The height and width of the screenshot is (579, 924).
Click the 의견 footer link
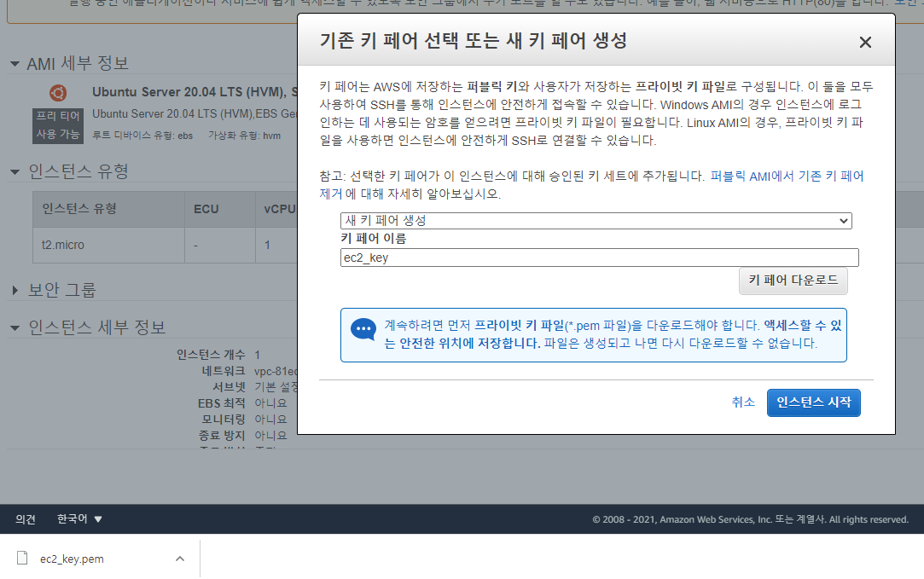(26, 519)
